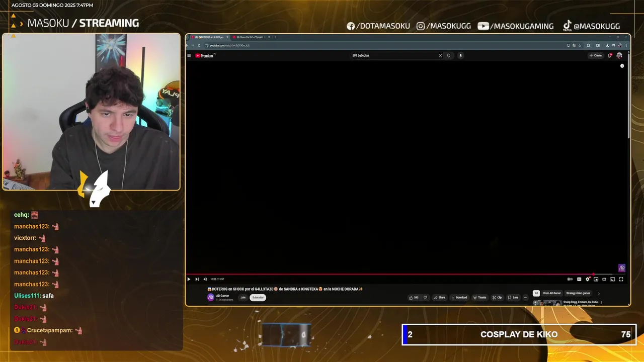The width and height of the screenshot is (644, 362).
Task: Open more actions ellipsis below video
Action: [x=525, y=297]
